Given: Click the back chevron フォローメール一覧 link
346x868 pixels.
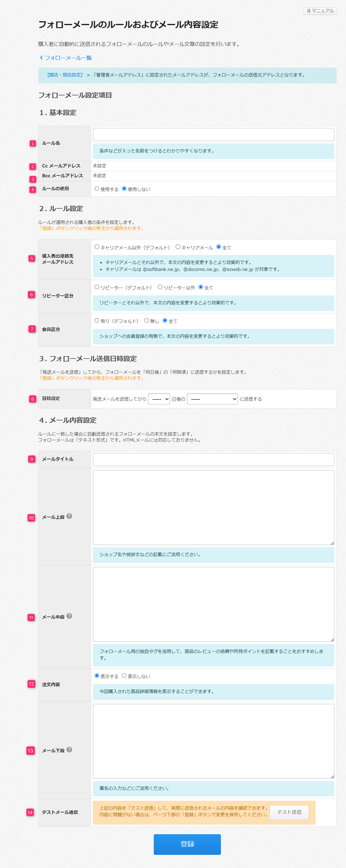Looking at the screenshot, I should tap(66, 58).
